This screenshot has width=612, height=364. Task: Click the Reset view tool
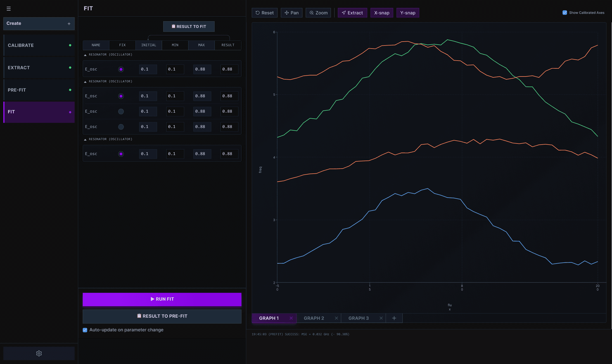tap(264, 13)
